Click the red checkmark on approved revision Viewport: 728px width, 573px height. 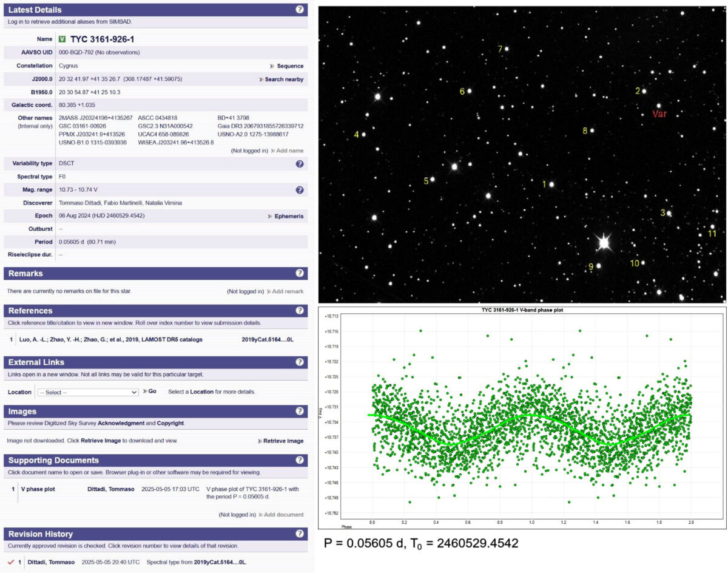[12, 562]
